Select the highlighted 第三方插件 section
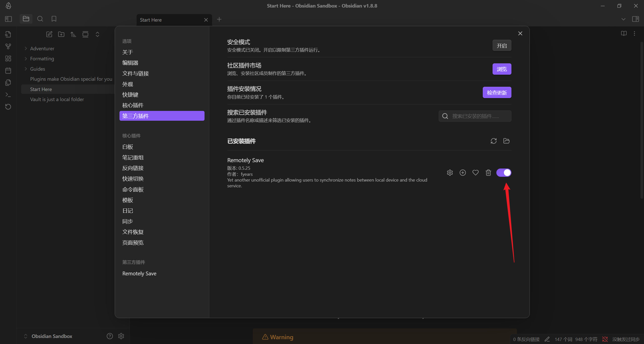Screen dimensions: 644x344 [x=162, y=116]
